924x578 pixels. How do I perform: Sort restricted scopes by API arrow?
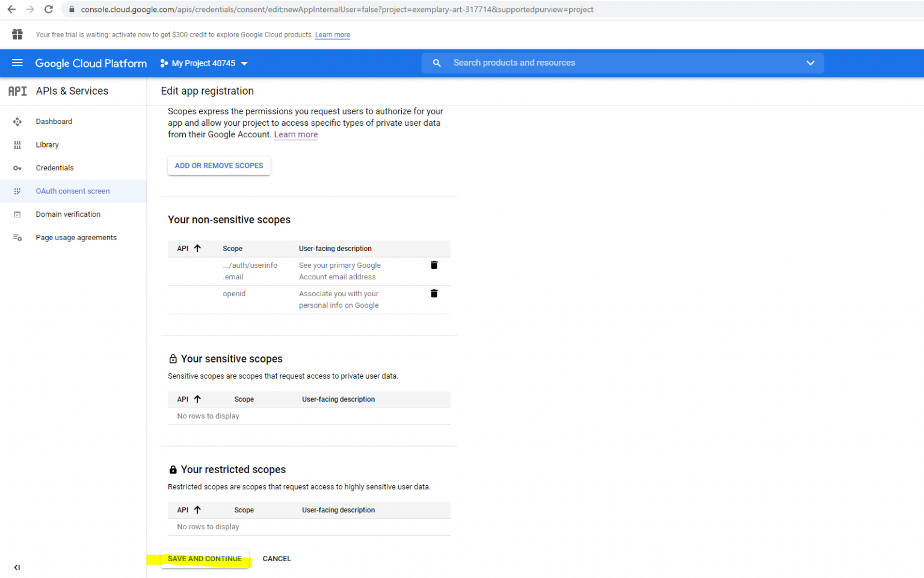(x=197, y=510)
